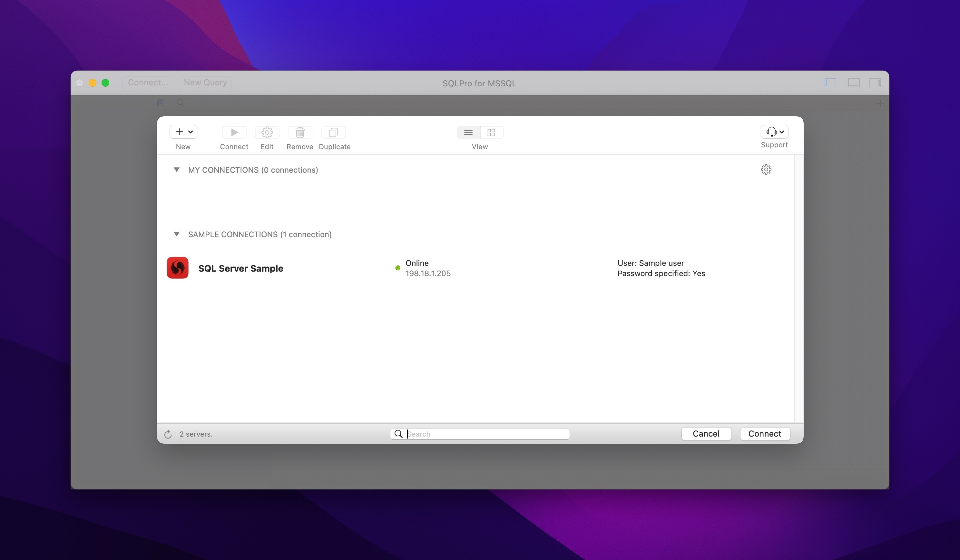960x560 pixels.
Task: Toggle the right sidebar panel
Action: (875, 82)
